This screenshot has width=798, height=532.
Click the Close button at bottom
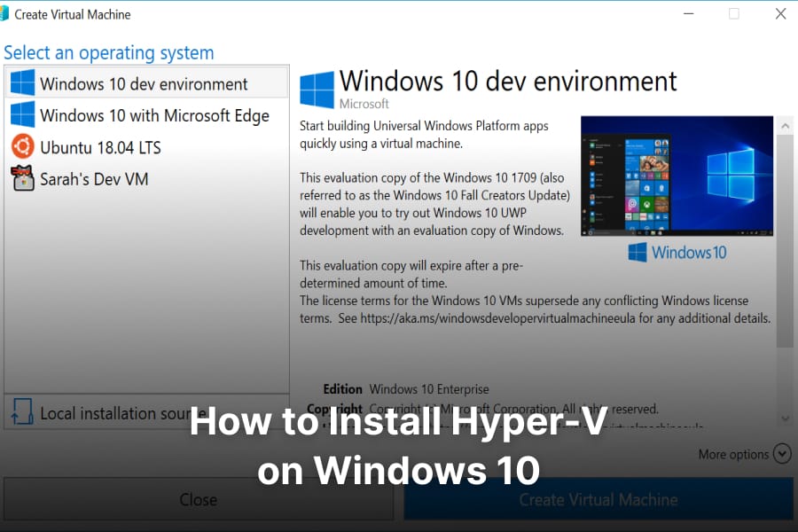[x=199, y=499]
